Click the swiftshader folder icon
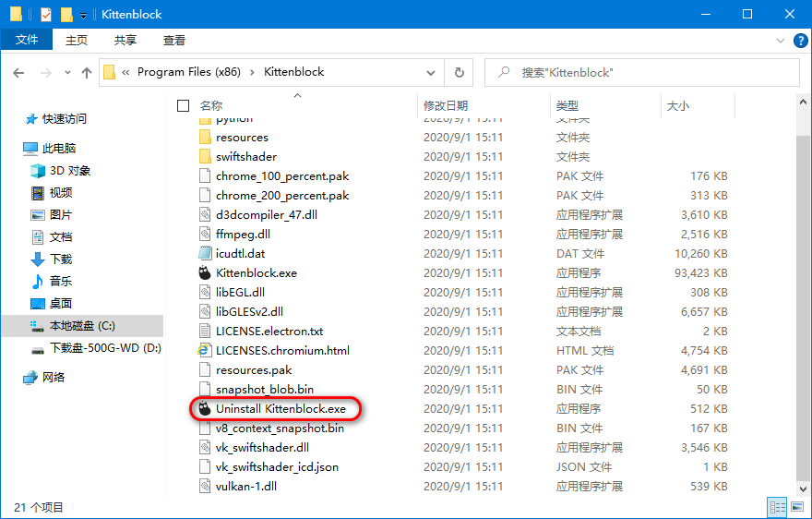 pos(205,157)
